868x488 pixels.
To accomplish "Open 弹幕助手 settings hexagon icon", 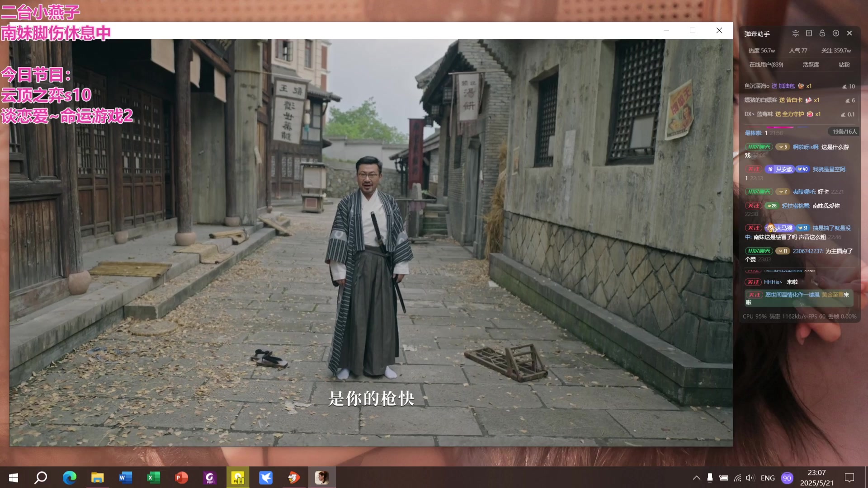I will pyautogui.click(x=836, y=33).
